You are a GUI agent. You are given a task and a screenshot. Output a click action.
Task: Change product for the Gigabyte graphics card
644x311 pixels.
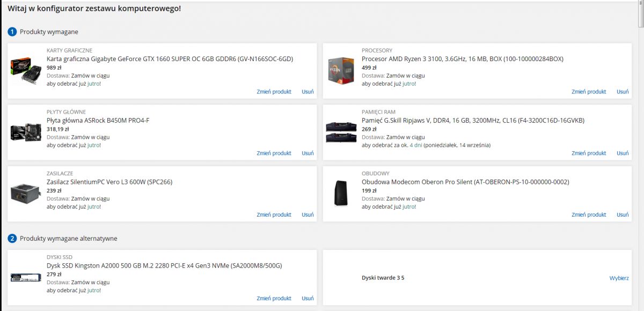tap(274, 92)
